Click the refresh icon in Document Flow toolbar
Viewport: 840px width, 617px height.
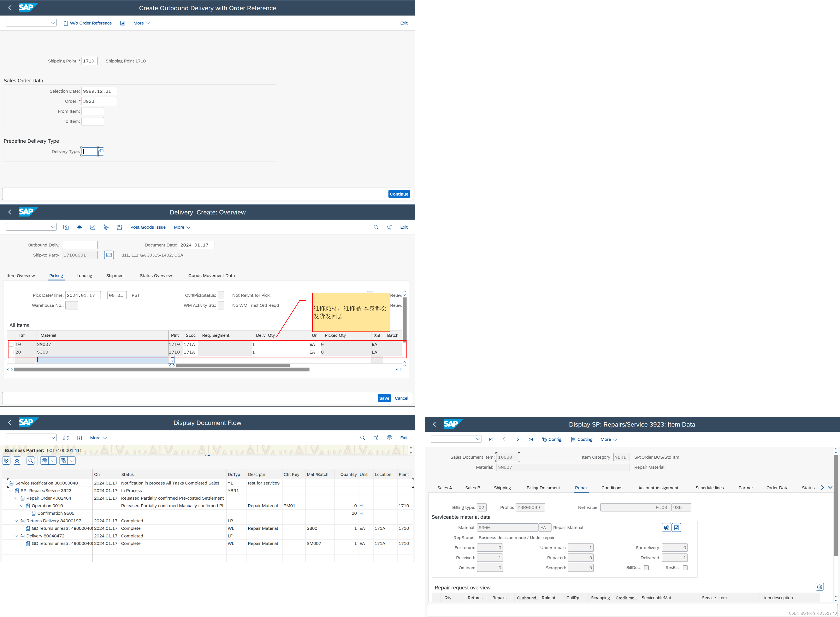pos(66,438)
